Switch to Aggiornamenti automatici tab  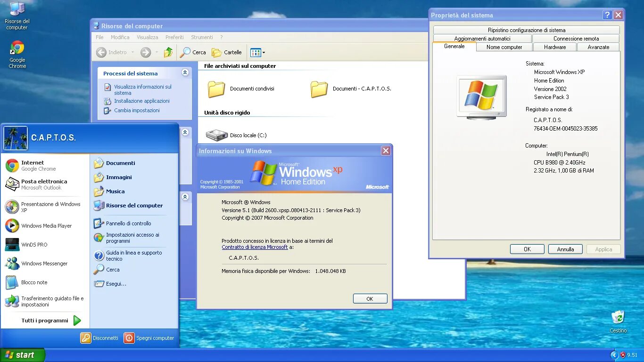(482, 39)
